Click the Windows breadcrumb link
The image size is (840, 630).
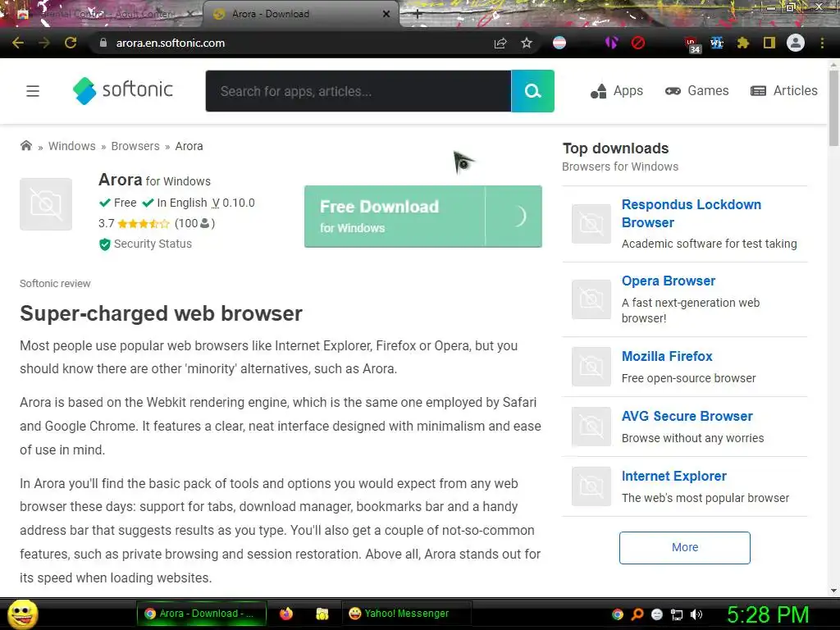click(72, 146)
